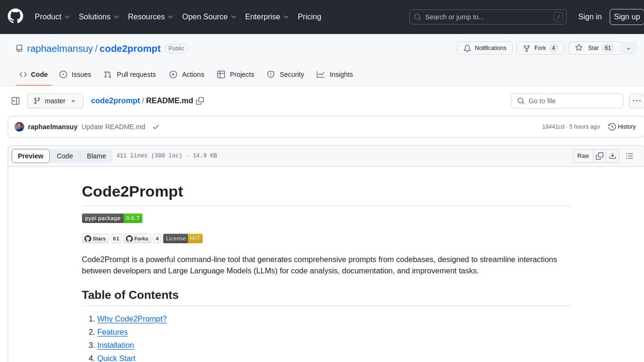Open the Update README.md commit message
Screen dimensions: 644x362
click(113, 127)
